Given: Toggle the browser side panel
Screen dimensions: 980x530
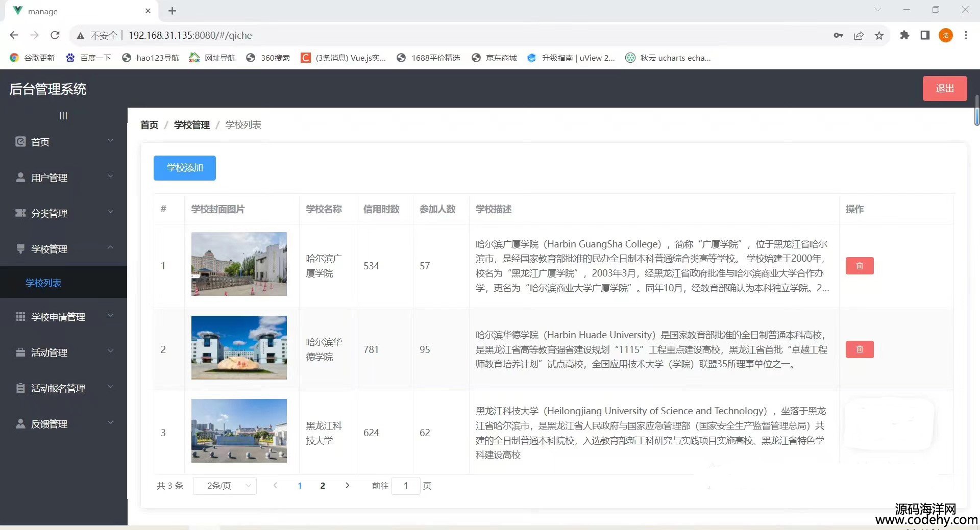Looking at the screenshot, I should point(925,35).
